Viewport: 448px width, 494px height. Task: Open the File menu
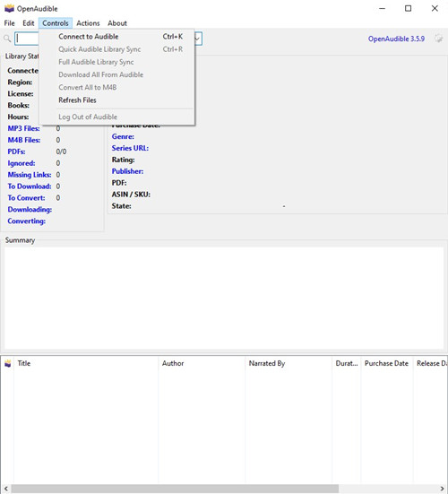[10, 23]
